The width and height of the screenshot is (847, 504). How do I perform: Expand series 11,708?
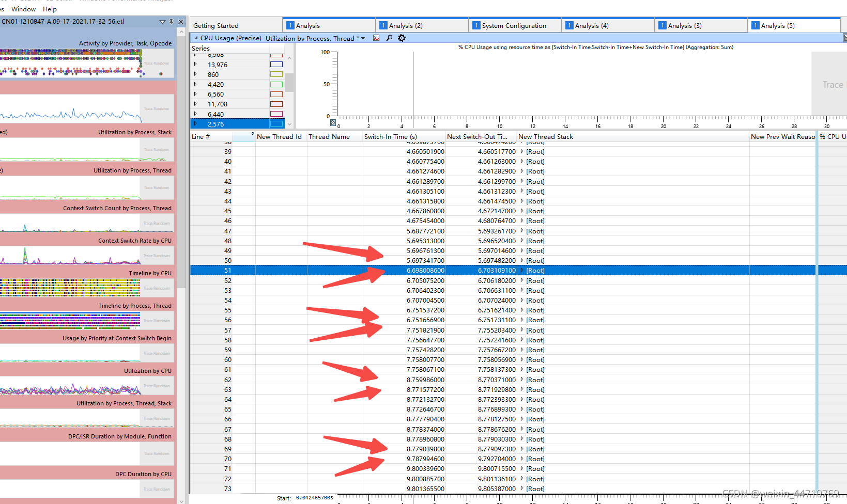(x=195, y=104)
